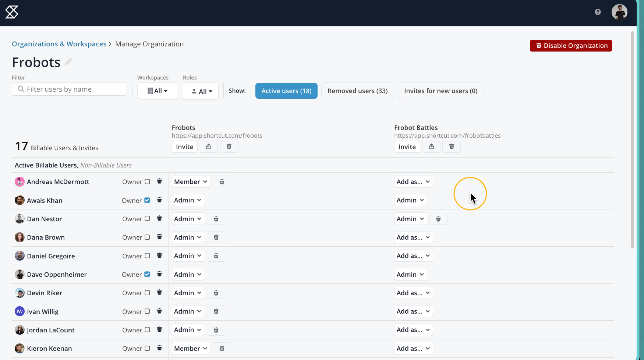Remove Daniel Gregoire from Frobots workspace
The height and width of the screenshot is (360, 644).
tap(216, 256)
